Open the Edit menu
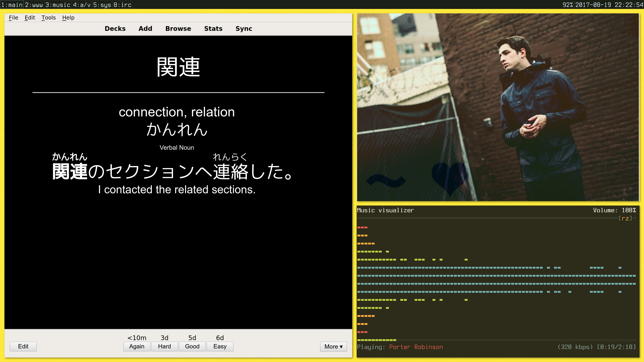644x362 pixels. click(x=30, y=17)
